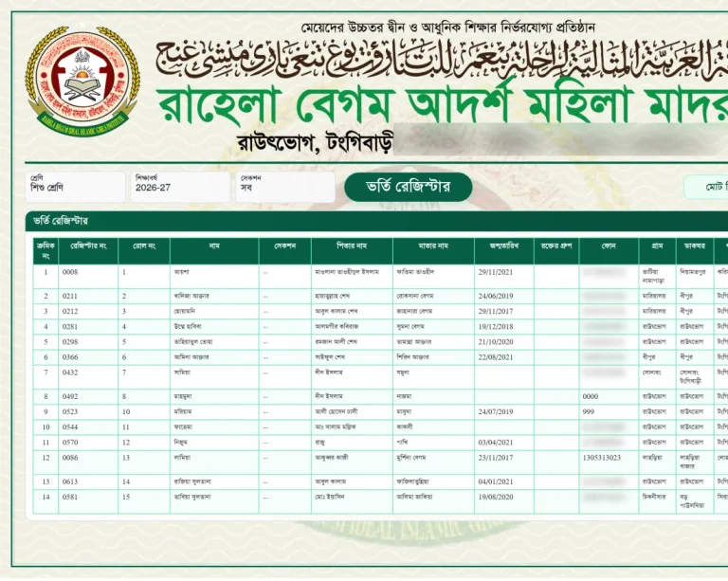Click birth date 24/06/2019

coord(496,296)
